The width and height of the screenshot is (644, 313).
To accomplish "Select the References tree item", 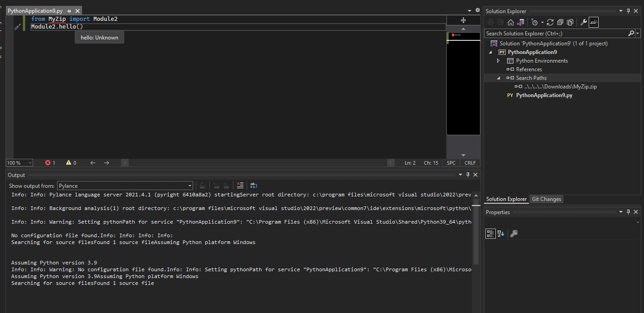I will click(x=529, y=69).
